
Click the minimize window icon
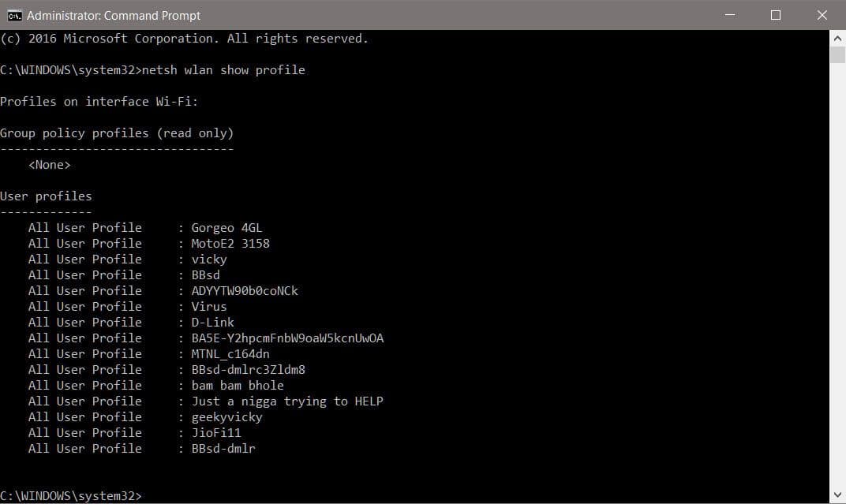[x=730, y=15]
